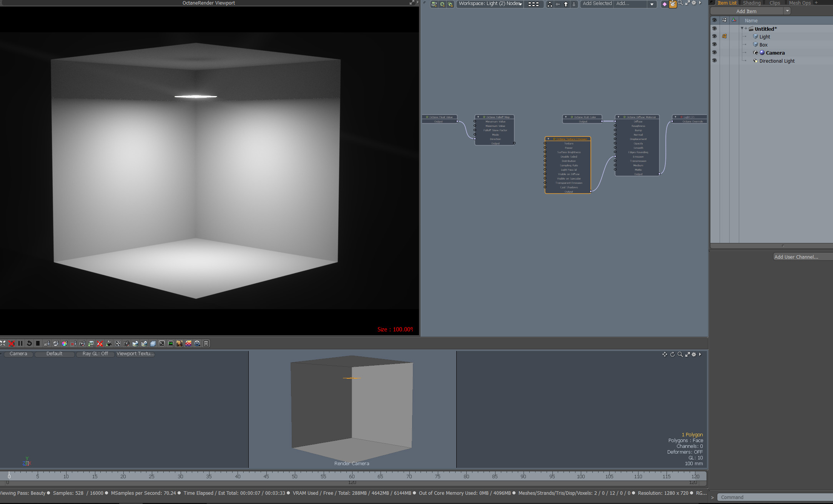Pause the Octane render
The image size is (833, 504).
click(20, 343)
